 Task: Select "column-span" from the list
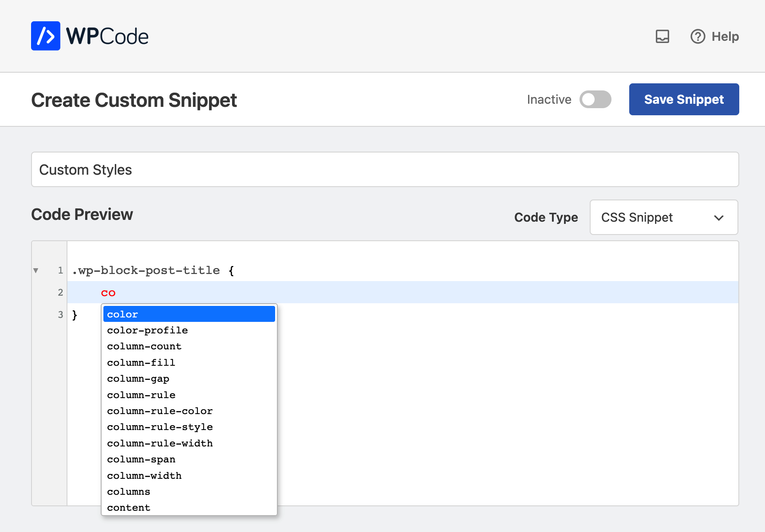point(141,459)
